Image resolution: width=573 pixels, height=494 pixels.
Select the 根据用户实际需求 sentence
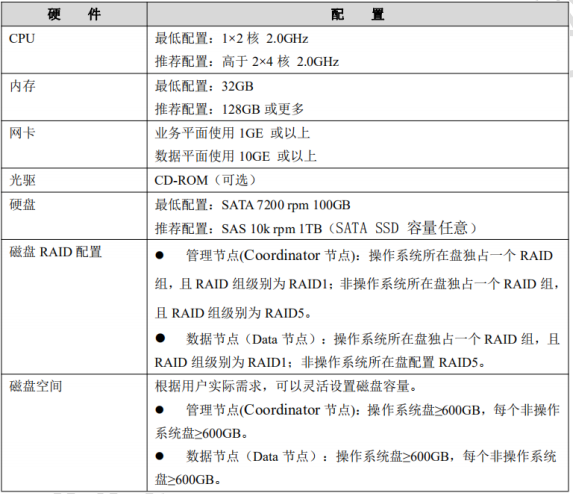286,386
